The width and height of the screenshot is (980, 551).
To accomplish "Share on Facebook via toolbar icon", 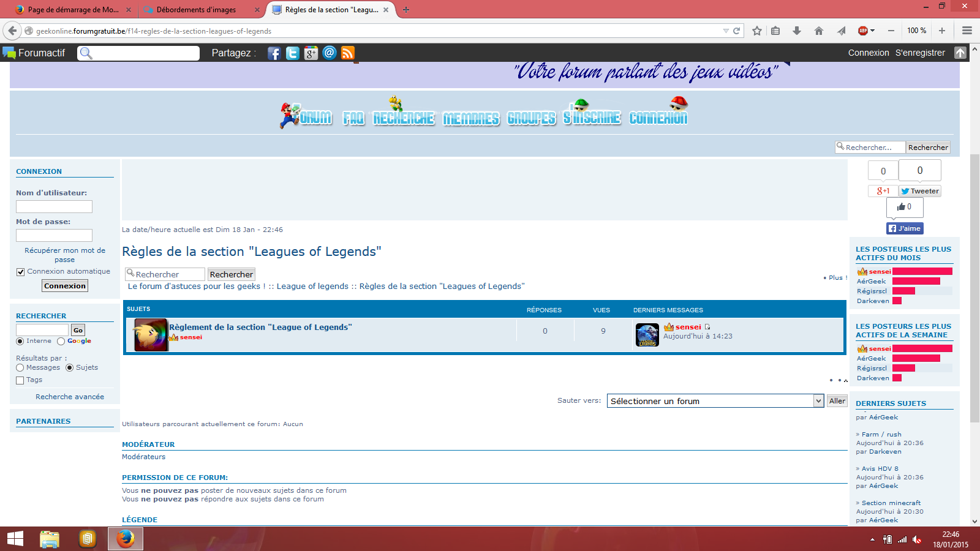I will coord(274,53).
